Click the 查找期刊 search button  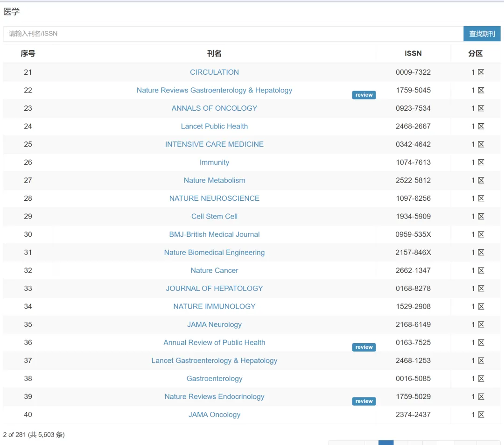coord(482,34)
